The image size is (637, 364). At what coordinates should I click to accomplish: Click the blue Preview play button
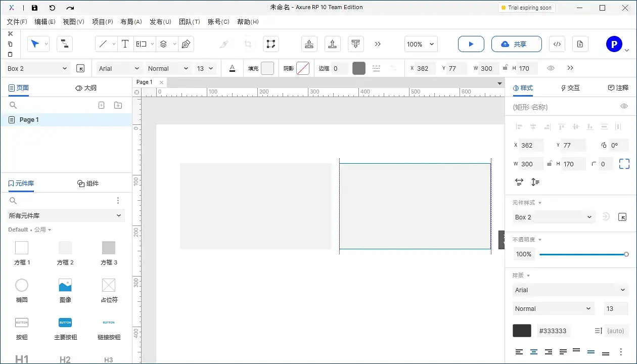[471, 44]
